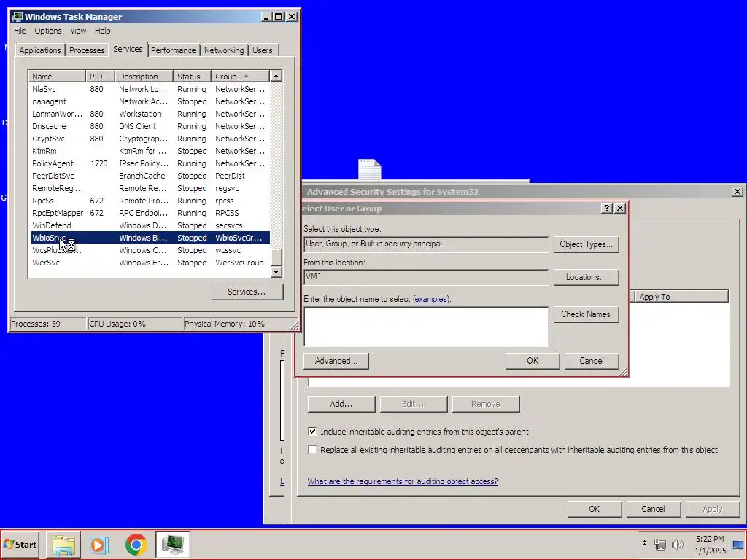Click the Task Manager title bar icon
747x560 pixels.
click(x=18, y=17)
